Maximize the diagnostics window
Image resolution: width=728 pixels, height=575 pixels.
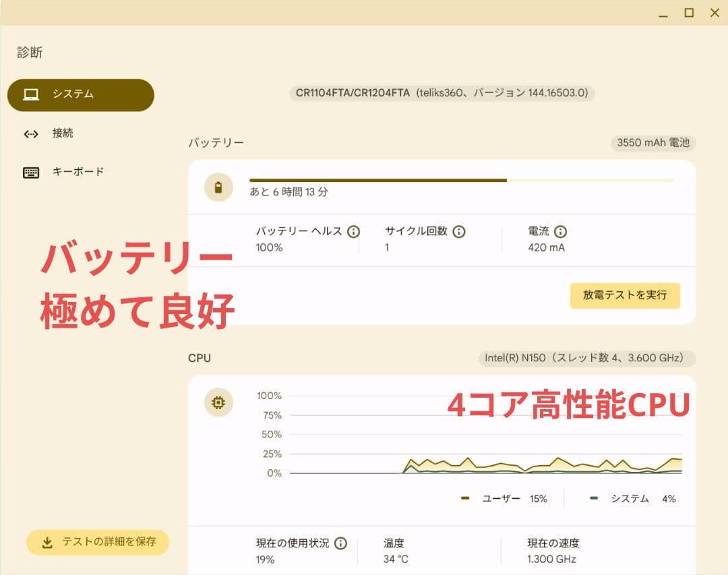coord(689,13)
